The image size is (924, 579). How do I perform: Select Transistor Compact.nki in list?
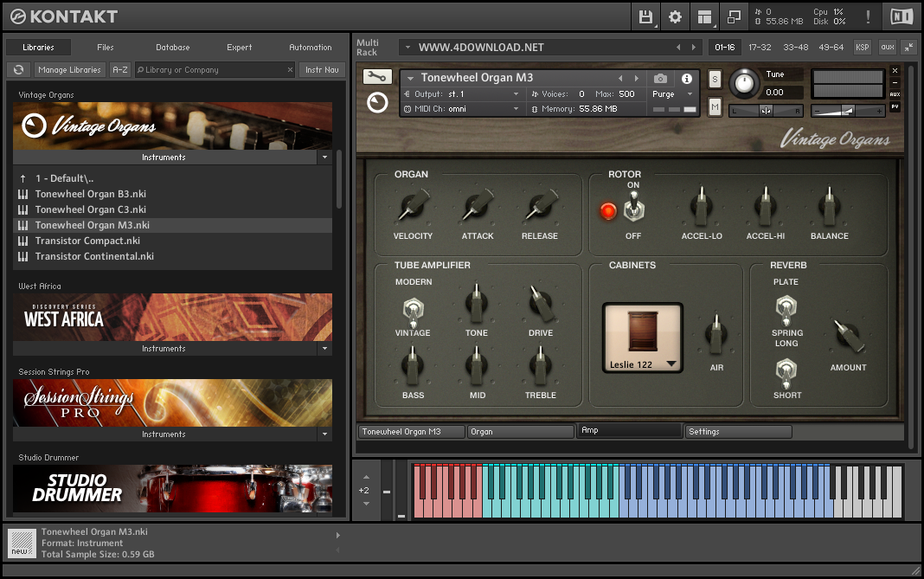[87, 241]
